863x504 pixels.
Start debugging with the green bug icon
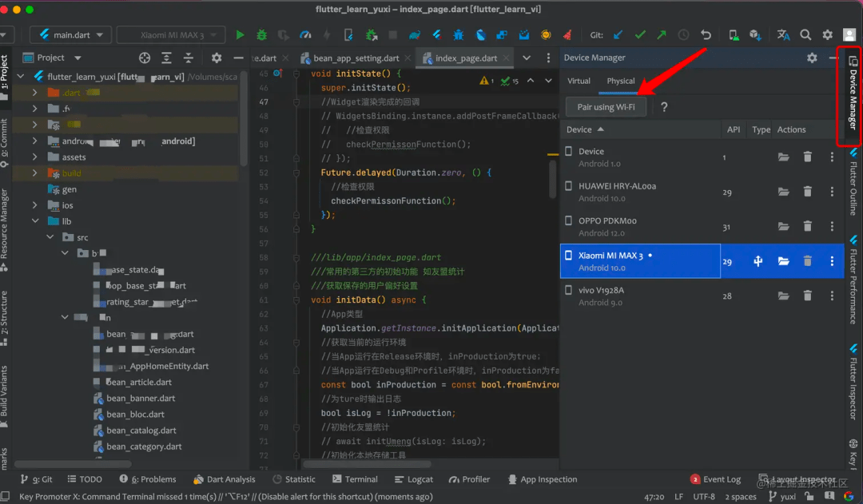pos(261,34)
